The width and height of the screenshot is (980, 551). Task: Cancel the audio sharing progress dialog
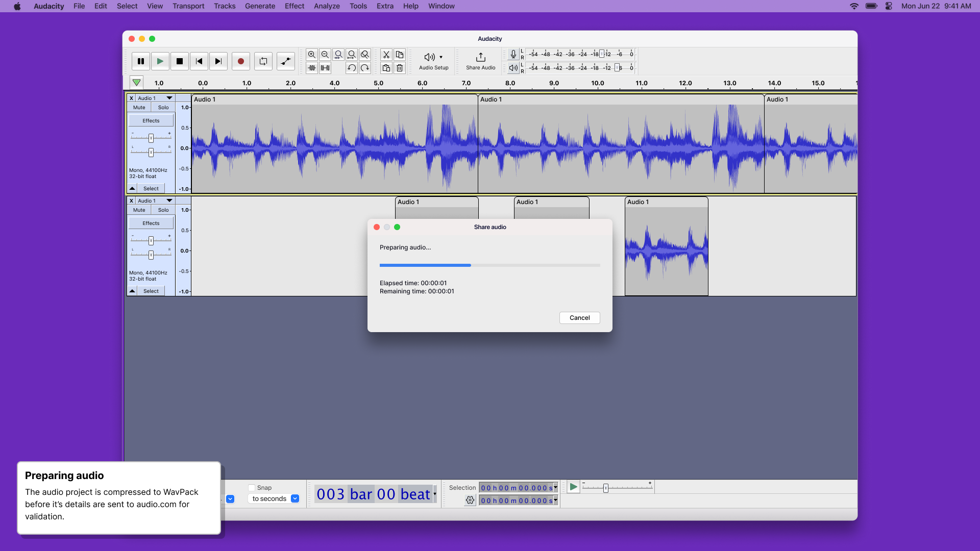click(579, 317)
